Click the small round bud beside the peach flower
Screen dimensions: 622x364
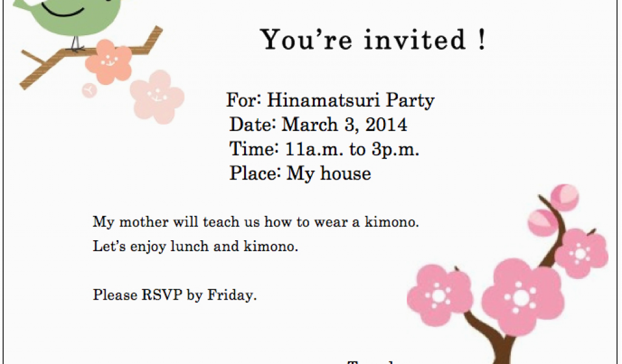90,91
